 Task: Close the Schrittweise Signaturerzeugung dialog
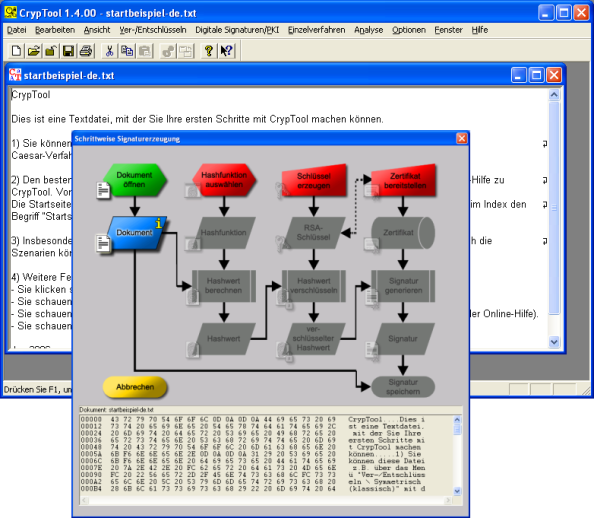click(x=461, y=138)
